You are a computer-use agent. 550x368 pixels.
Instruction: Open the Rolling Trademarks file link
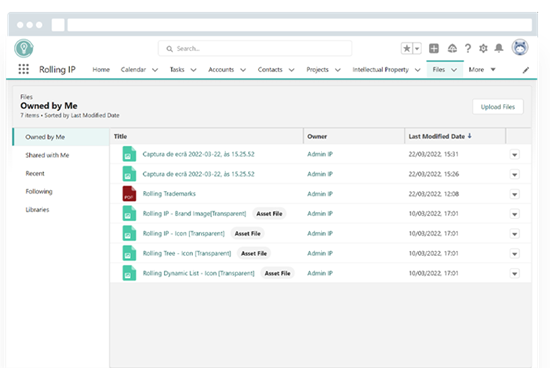tap(169, 194)
